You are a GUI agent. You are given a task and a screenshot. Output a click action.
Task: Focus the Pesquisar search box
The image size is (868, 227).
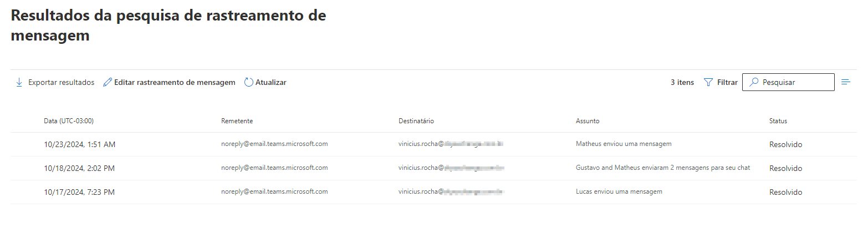788,82
